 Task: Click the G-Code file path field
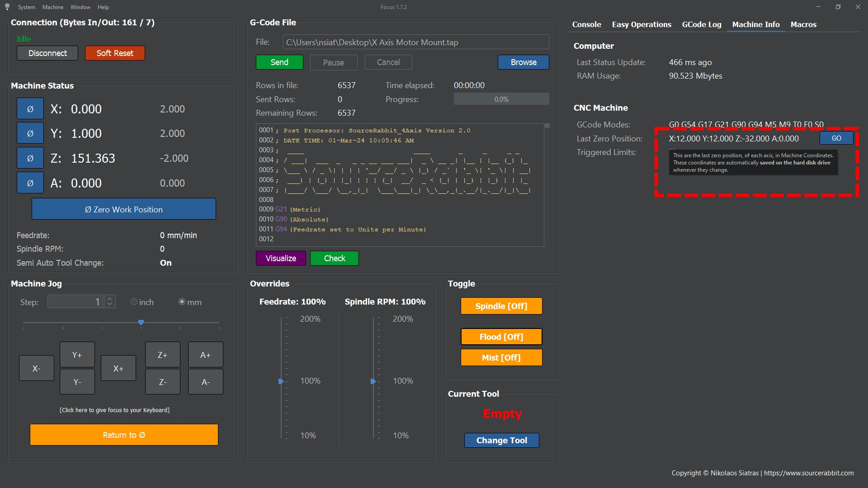pyautogui.click(x=415, y=42)
